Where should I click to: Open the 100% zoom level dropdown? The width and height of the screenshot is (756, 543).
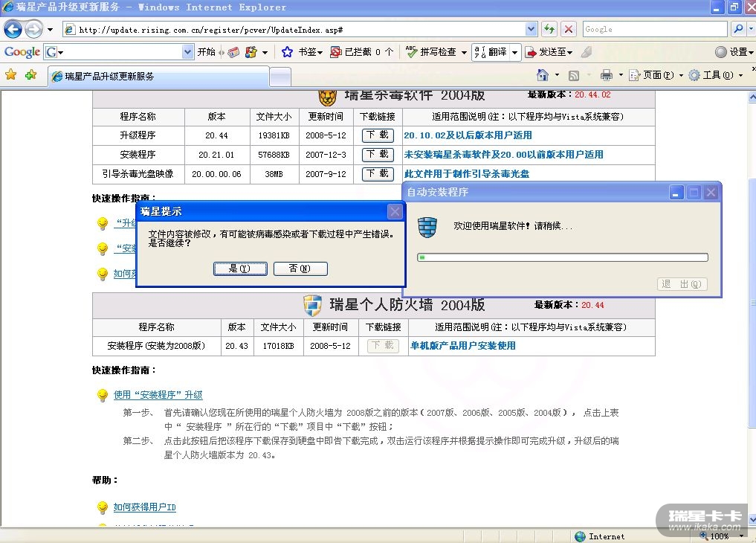741,536
